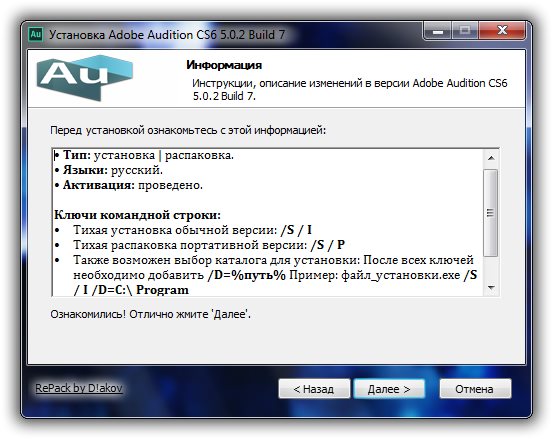Click the scrollbar track below the thumb
Viewport: 553px width, 439px height.
click(x=491, y=268)
